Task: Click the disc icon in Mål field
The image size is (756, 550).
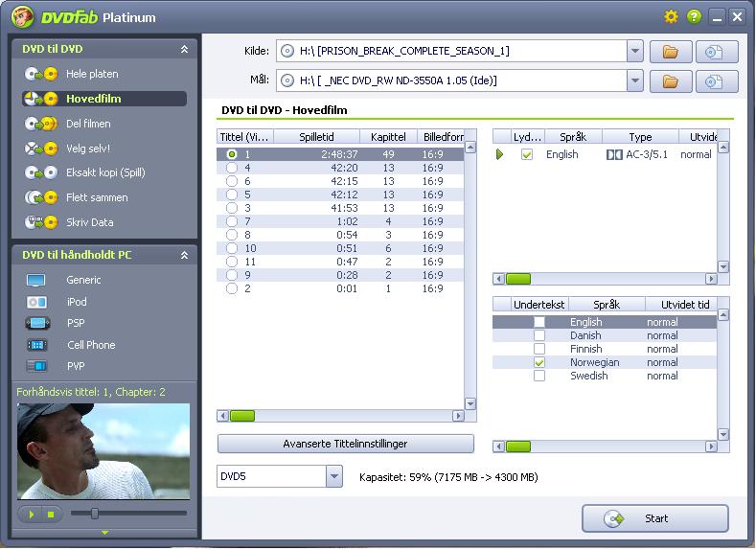Action: (x=286, y=80)
